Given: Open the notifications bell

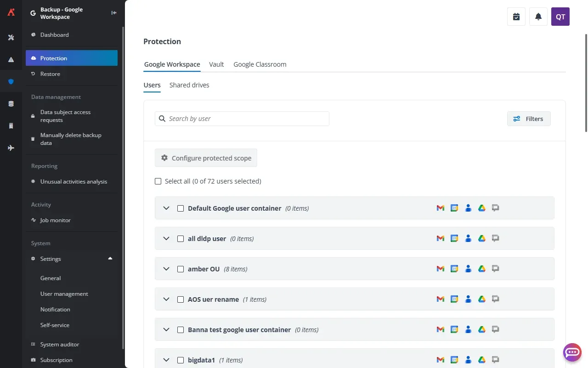Looking at the screenshot, I should click(x=538, y=17).
